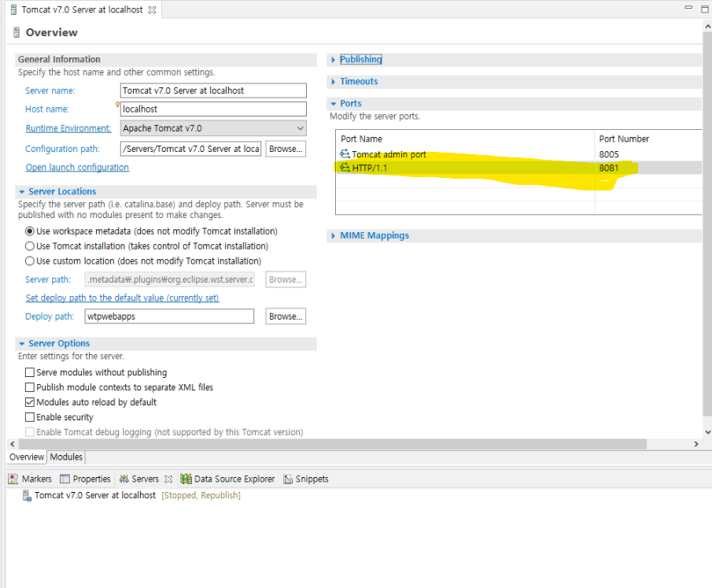The image size is (712, 588).
Task: Click the vertical scroll up arrow
Action: point(707,27)
